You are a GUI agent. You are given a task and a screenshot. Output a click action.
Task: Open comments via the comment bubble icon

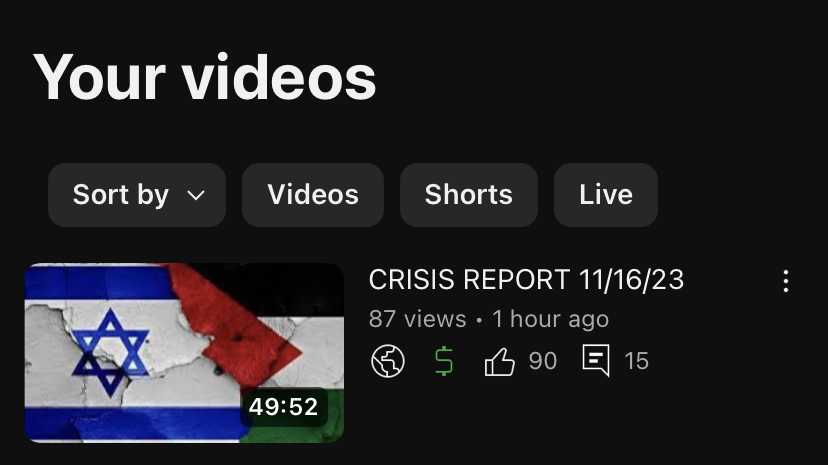coord(596,360)
